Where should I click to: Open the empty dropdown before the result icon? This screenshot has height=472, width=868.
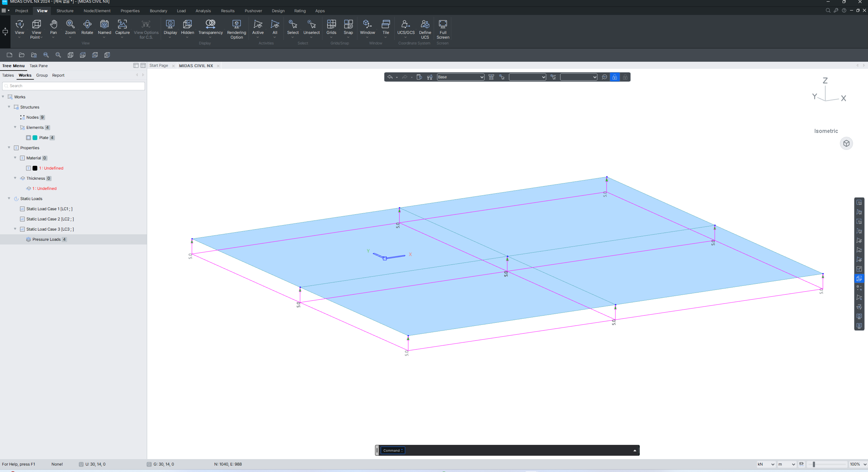point(579,77)
